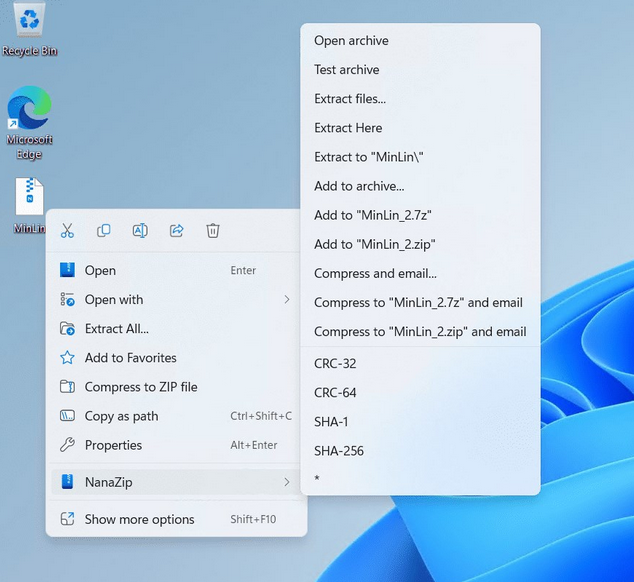This screenshot has height=582, width=634.
Task: Click the Cut scissors icon
Action: pos(67,231)
